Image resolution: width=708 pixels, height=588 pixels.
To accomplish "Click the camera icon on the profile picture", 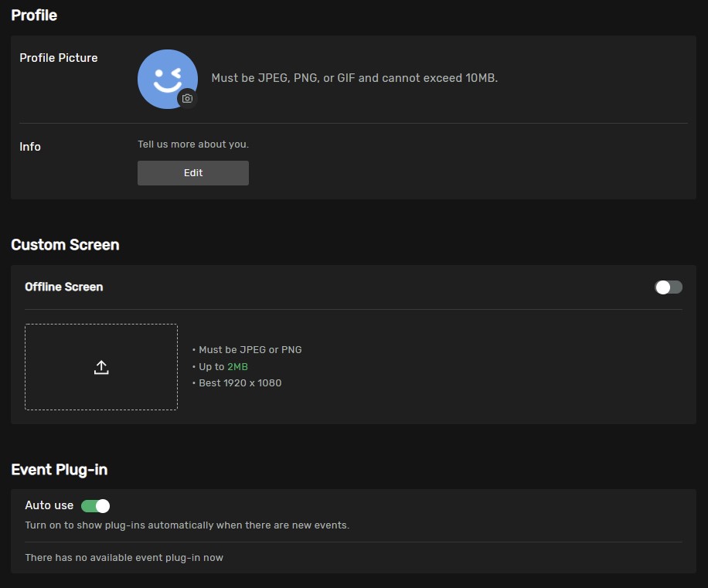I will pos(187,99).
